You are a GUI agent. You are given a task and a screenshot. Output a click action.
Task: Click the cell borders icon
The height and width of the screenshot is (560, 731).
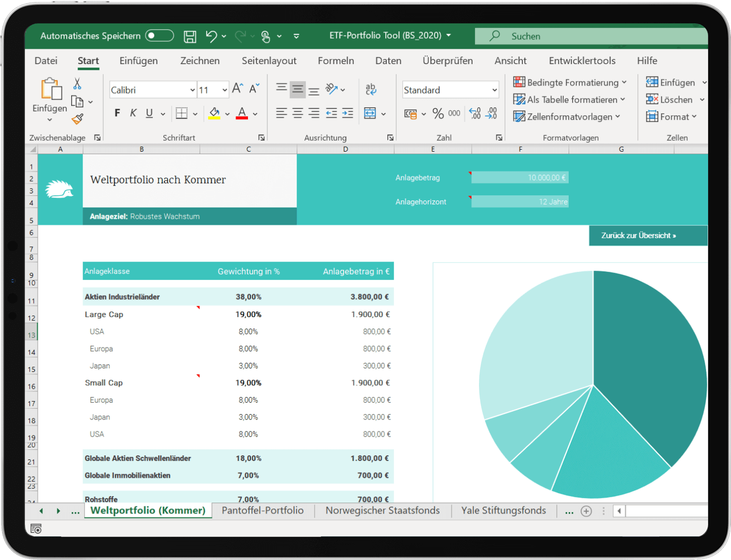(181, 113)
